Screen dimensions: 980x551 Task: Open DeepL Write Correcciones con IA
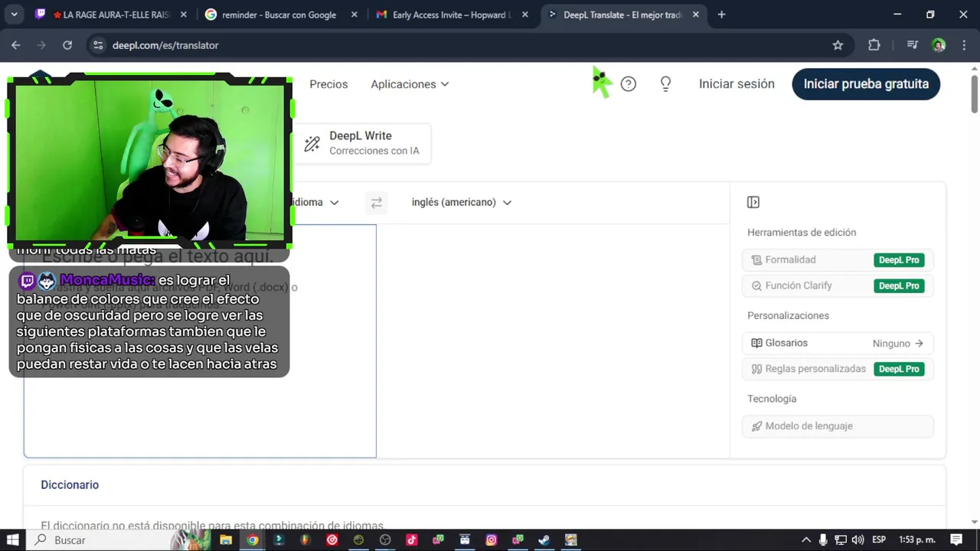(x=363, y=143)
